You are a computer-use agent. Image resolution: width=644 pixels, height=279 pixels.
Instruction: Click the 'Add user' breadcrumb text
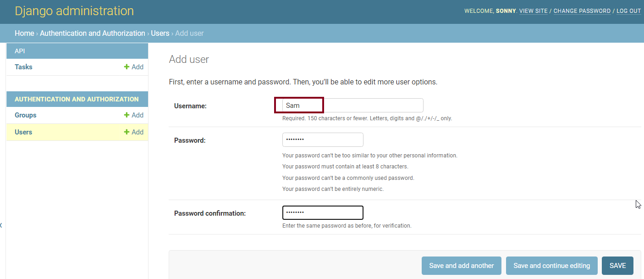point(189,33)
